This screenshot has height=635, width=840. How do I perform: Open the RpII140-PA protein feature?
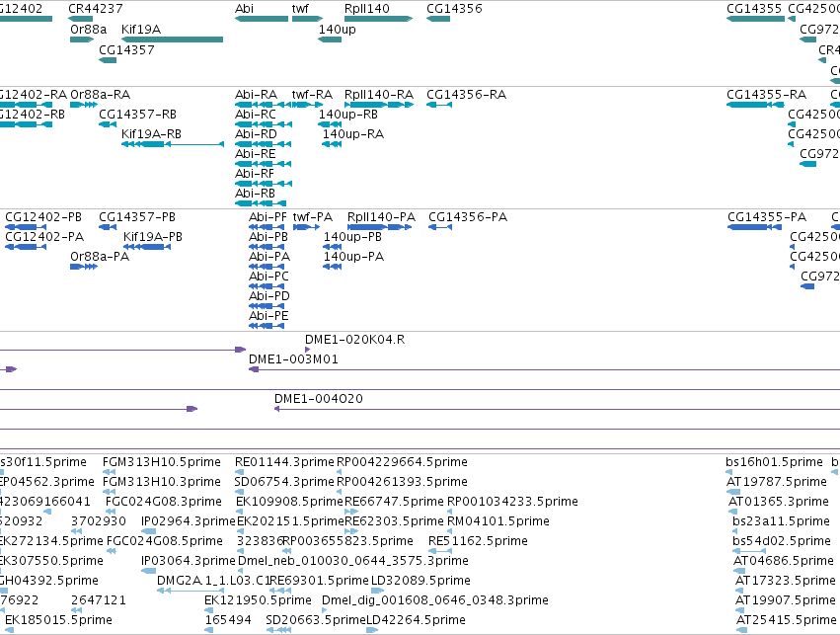click(380, 227)
